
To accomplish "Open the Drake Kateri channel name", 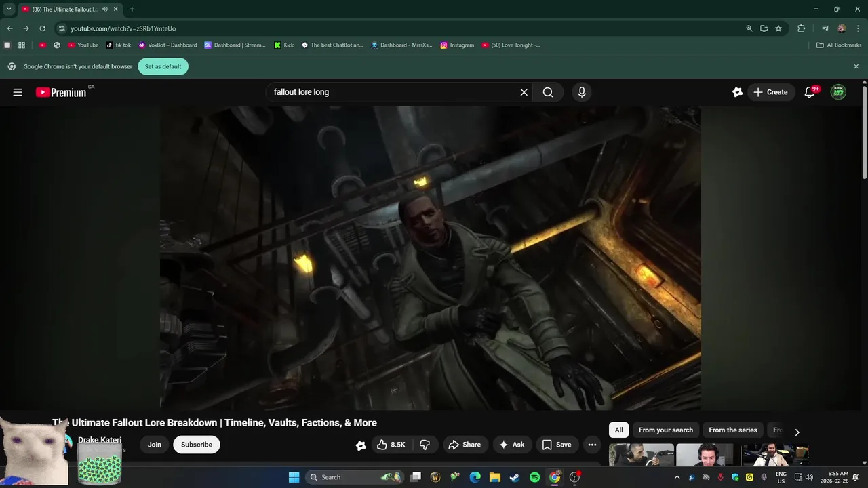I will click(x=100, y=440).
